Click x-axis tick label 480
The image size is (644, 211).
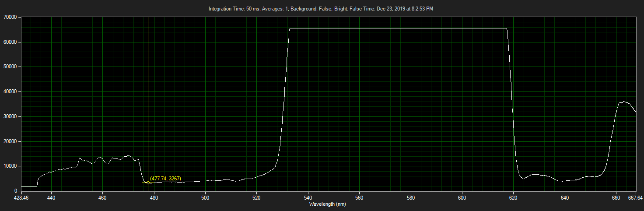click(x=154, y=198)
